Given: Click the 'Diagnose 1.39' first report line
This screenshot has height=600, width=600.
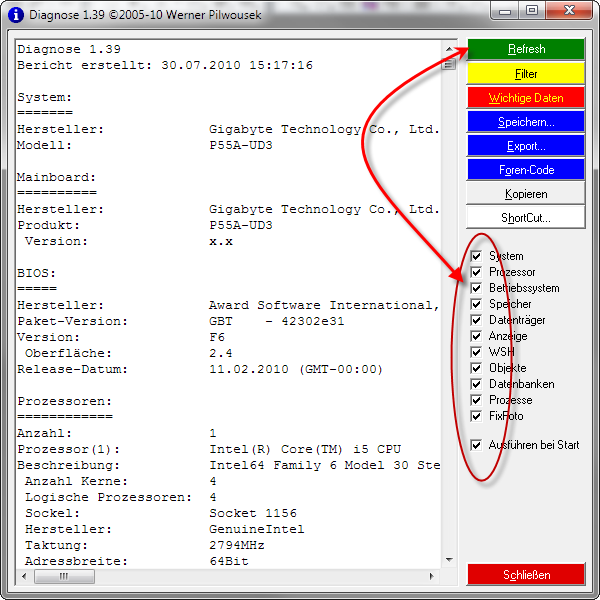Looking at the screenshot, I should pos(69,49).
